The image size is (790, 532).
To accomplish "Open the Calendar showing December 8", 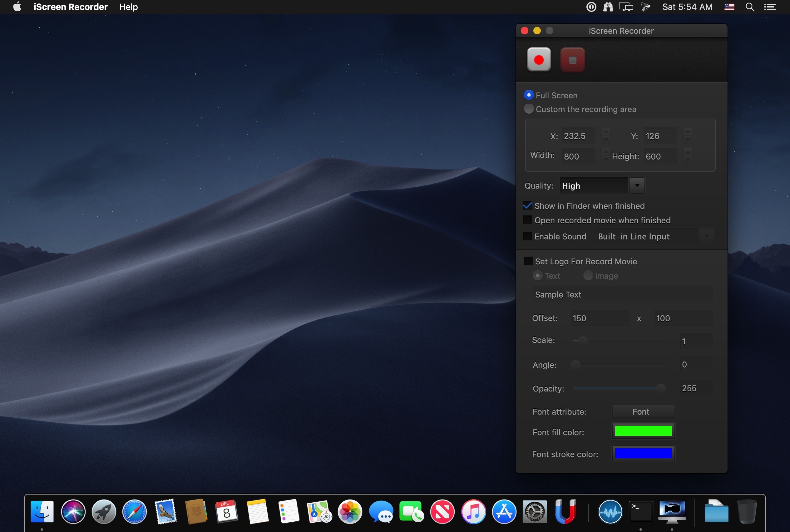I will click(226, 511).
